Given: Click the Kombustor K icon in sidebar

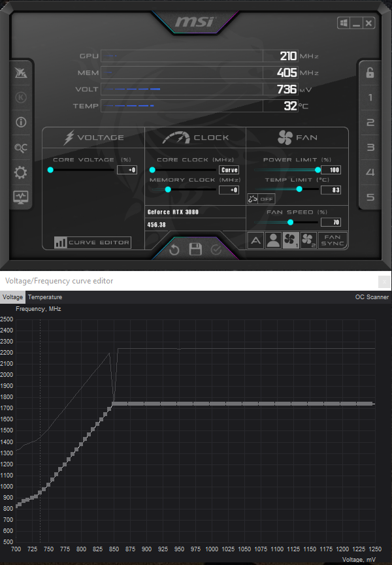Looking at the screenshot, I should pyautogui.click(x=21, y=97).
